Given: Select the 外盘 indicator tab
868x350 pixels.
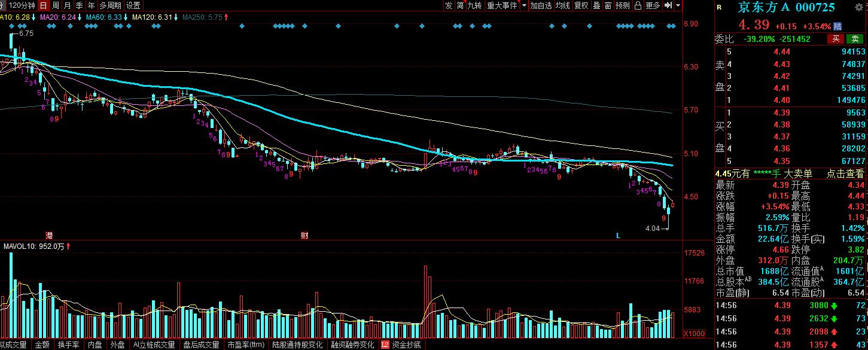Looking at the screenshot, I should 117,345.
